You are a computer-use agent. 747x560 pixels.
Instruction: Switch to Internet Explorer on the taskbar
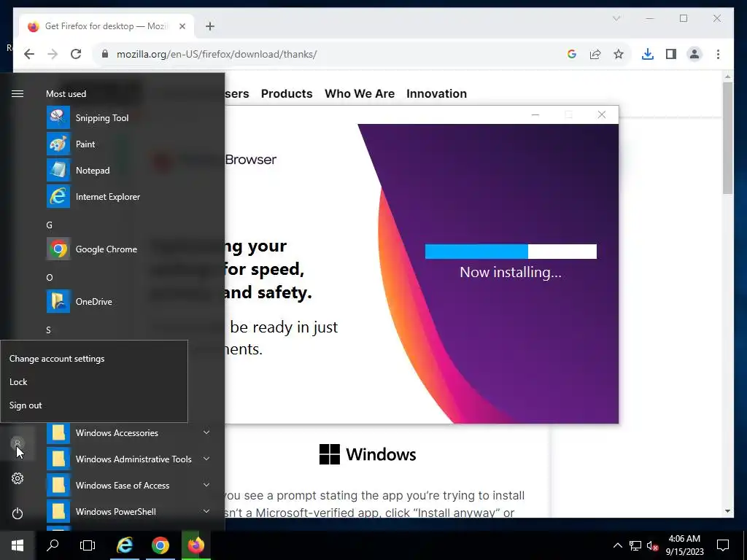(x=124, y=545)
